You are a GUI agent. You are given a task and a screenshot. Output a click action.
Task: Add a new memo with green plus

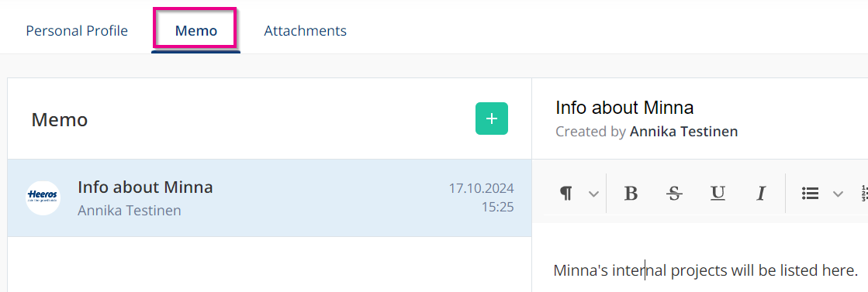tap(492, 119)
